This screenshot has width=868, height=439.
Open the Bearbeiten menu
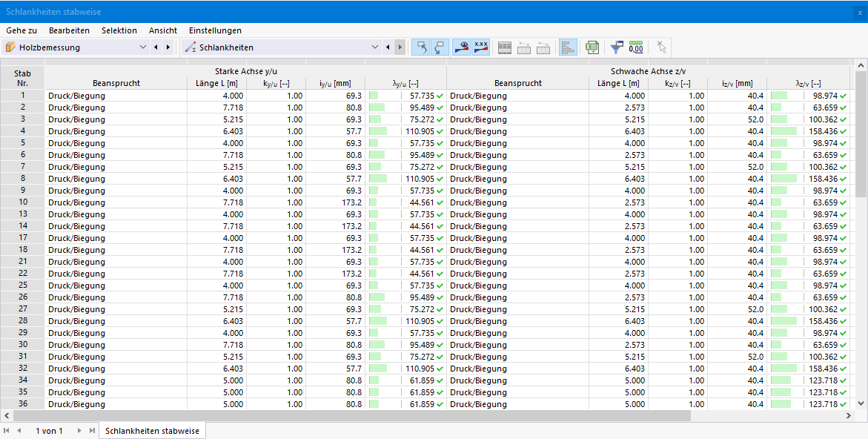(x=69, y=30)
